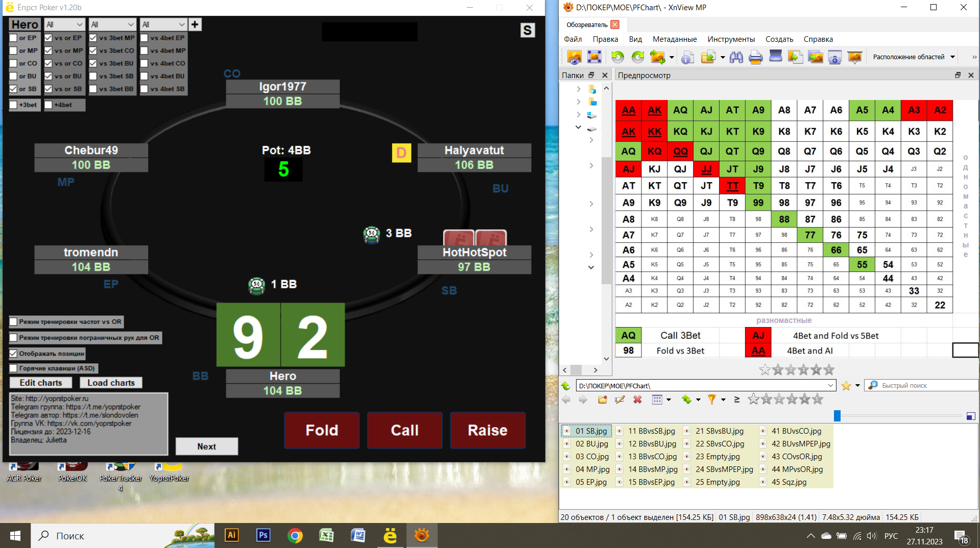980x548 pixels.
Task: Click the Next button
Action: click(207, 446)
